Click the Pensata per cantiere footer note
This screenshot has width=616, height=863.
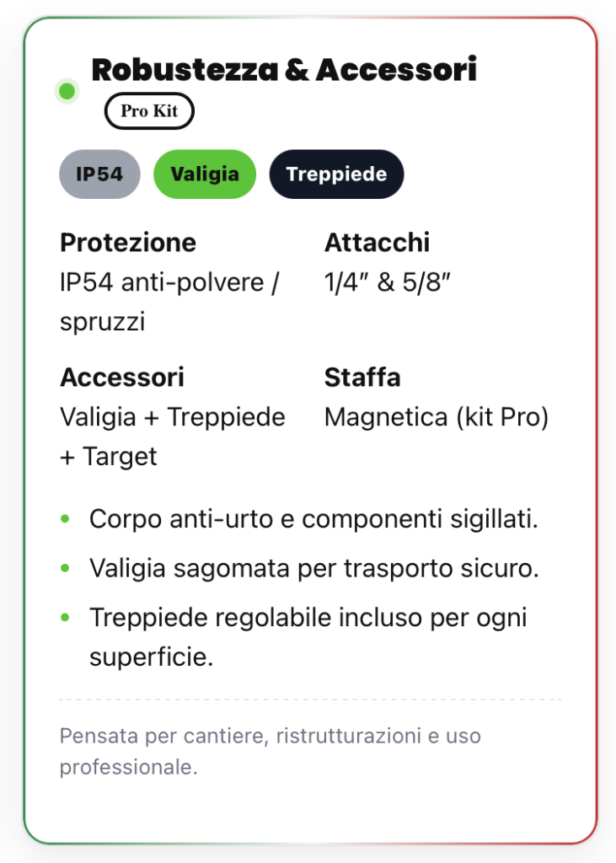[x=270, y=752]
